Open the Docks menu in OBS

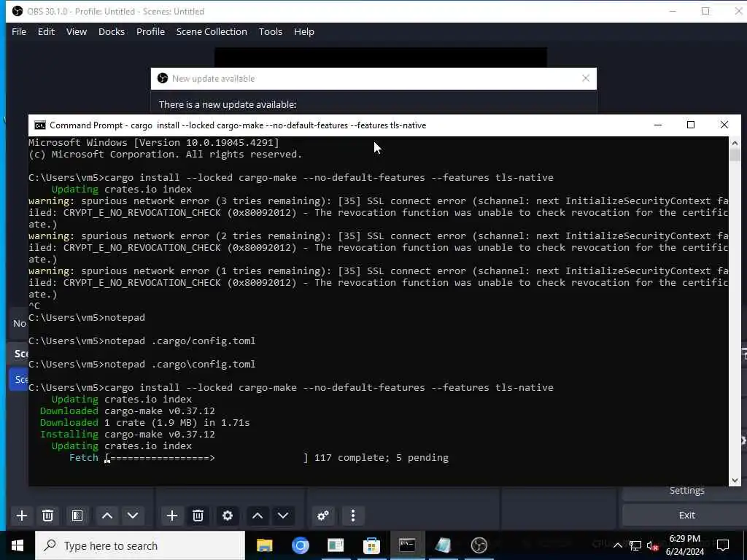click(x=112, y=31)
